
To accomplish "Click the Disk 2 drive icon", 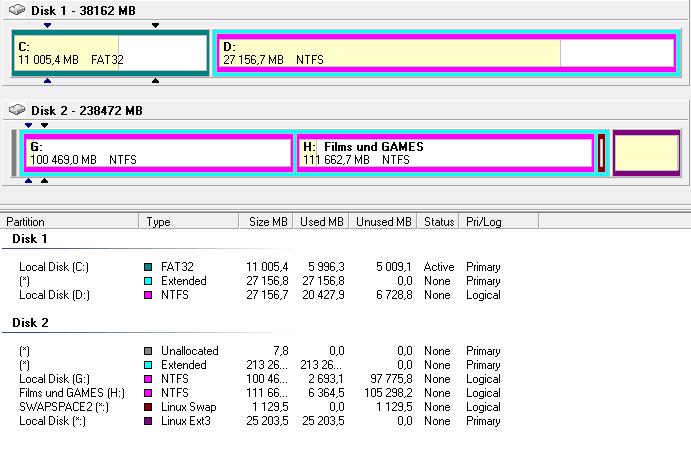I will pyautogui.click(x=17, y=110).
